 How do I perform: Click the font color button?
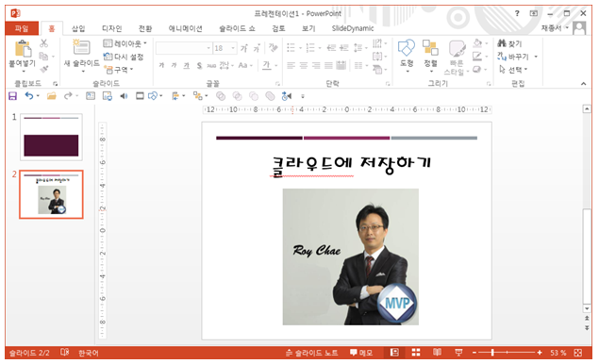point(267,65)
